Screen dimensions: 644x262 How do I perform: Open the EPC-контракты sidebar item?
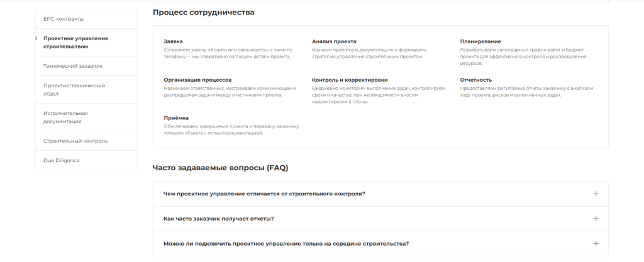coord(64,19)
